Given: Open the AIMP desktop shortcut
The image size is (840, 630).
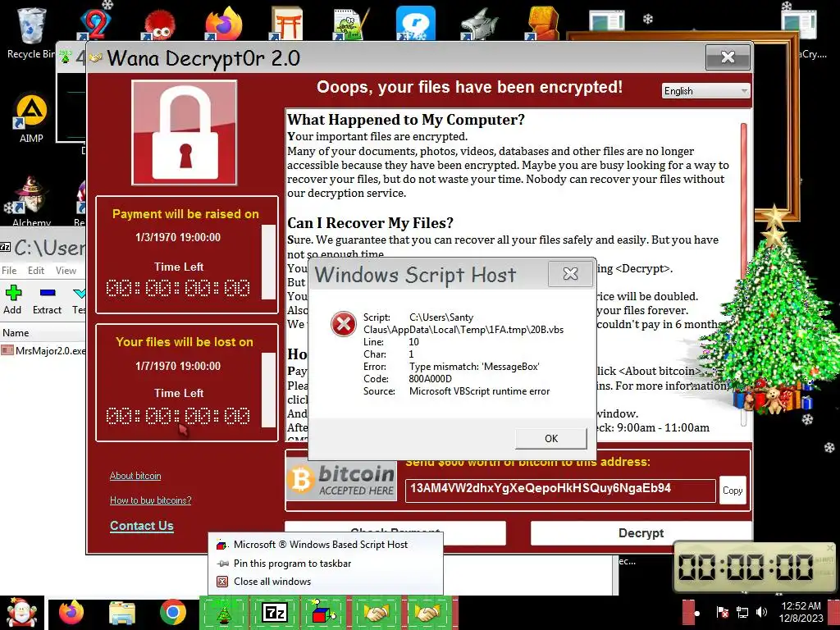Looking at the screenshot, I should [31, 118].
